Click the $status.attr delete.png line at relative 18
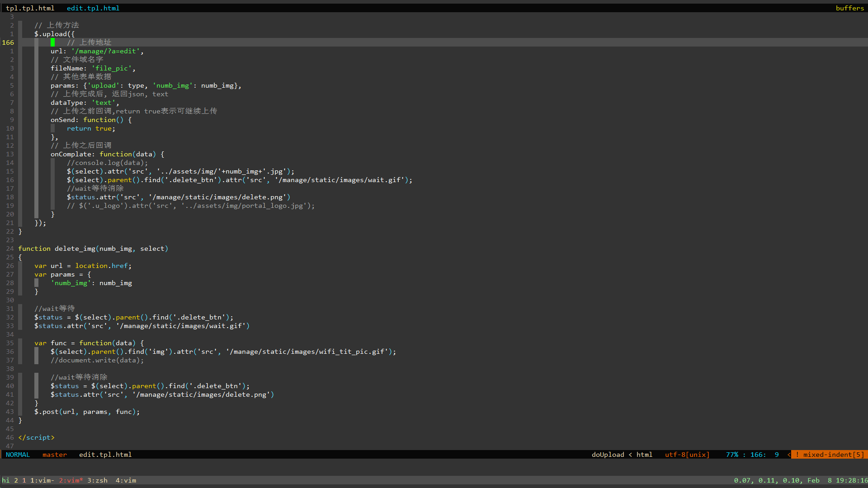Screen dimensions: 868x488 179,197
